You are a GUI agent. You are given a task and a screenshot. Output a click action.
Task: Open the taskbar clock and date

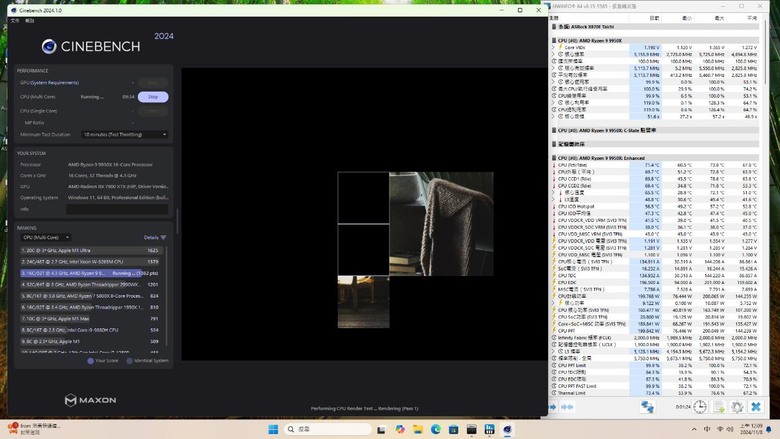tap(751, 430)
